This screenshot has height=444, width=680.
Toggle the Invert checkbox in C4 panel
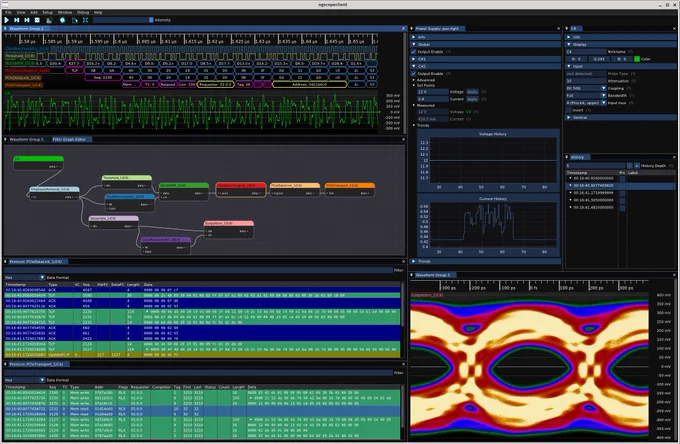(x=569, y=110)
